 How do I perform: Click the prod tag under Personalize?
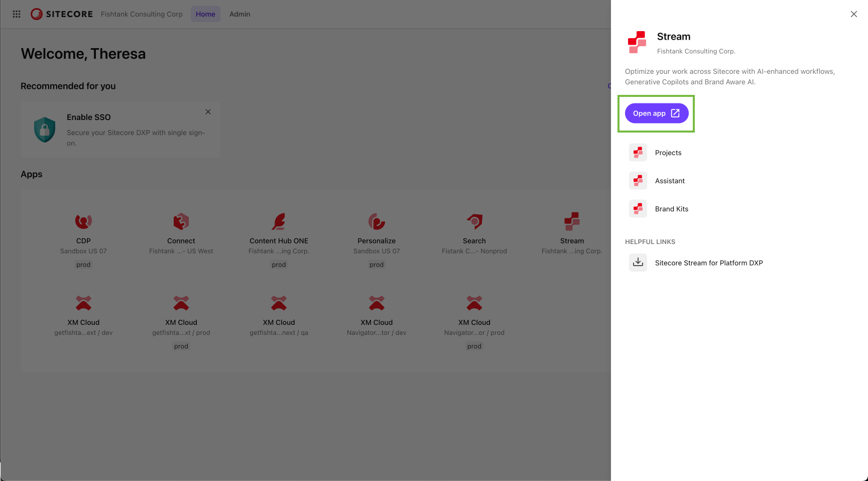click(377, 265)
